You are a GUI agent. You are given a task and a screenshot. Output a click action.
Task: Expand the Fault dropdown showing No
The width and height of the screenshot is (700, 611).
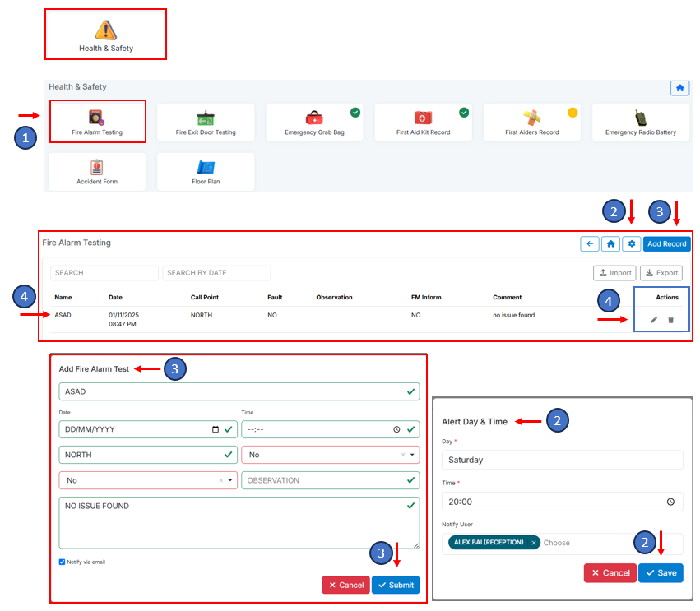[410, 455]
